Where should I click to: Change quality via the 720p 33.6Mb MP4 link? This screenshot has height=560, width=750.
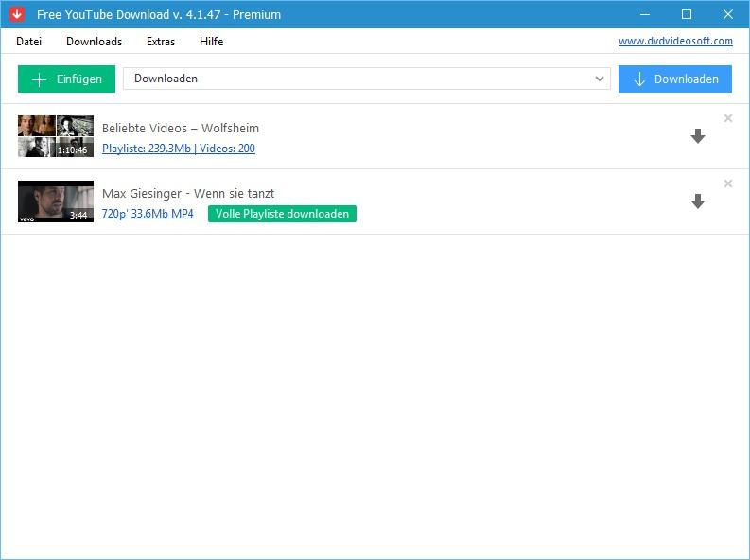(x=148, y=213)
